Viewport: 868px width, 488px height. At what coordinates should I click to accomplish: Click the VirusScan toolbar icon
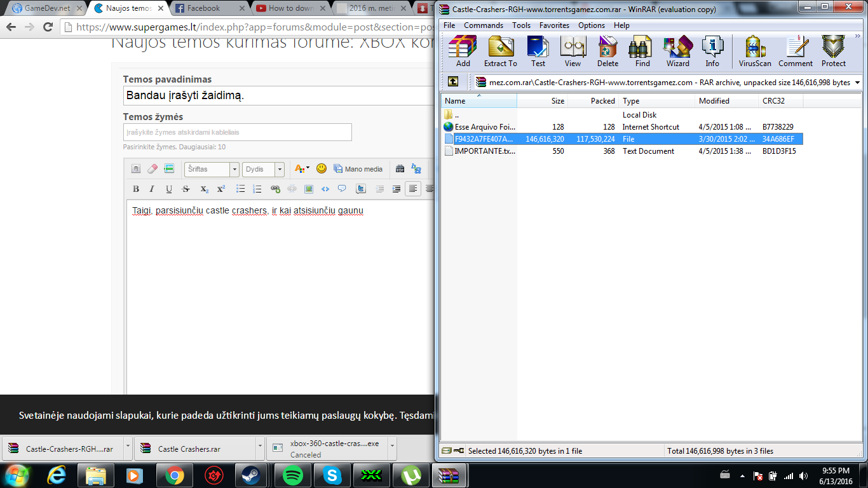click(x=755, y=51)
